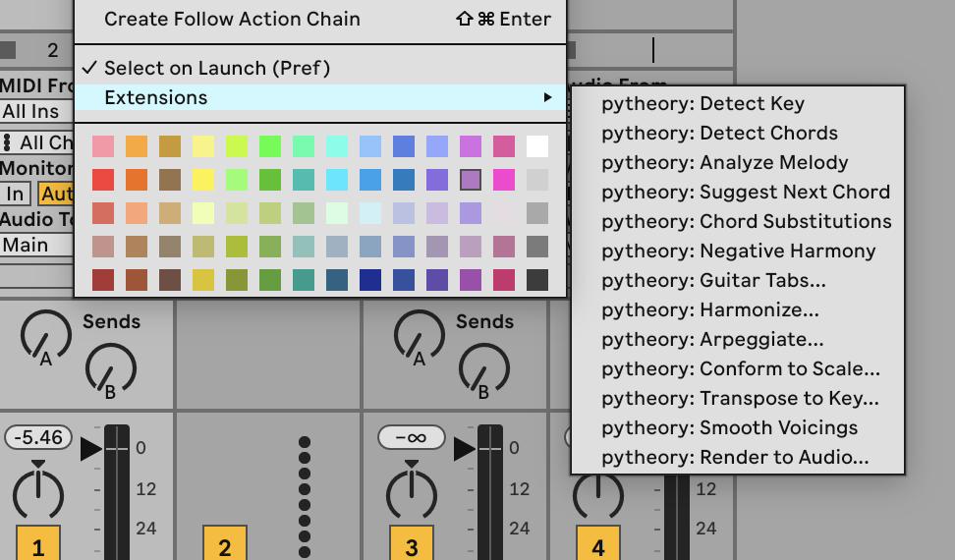Pick the orange swatch in top row
The width and height of the screenshot is (955, 560).
click(137, 146)
